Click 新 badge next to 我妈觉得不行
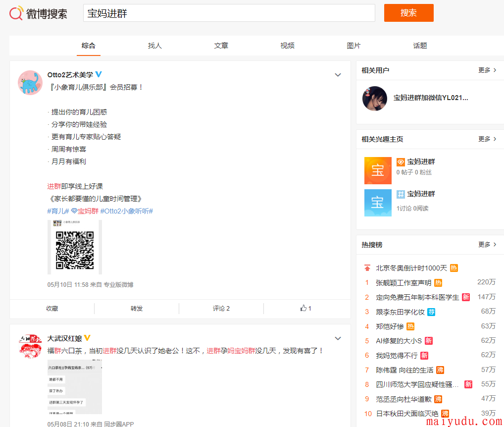The width and height of the screenshot is (504, 427). coord(424,355)
